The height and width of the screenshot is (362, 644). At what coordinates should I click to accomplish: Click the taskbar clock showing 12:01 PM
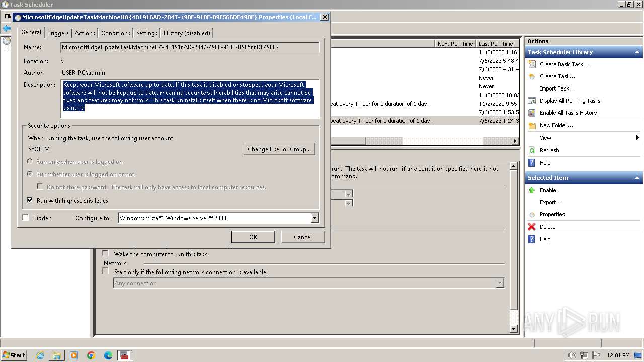(618, 355)
